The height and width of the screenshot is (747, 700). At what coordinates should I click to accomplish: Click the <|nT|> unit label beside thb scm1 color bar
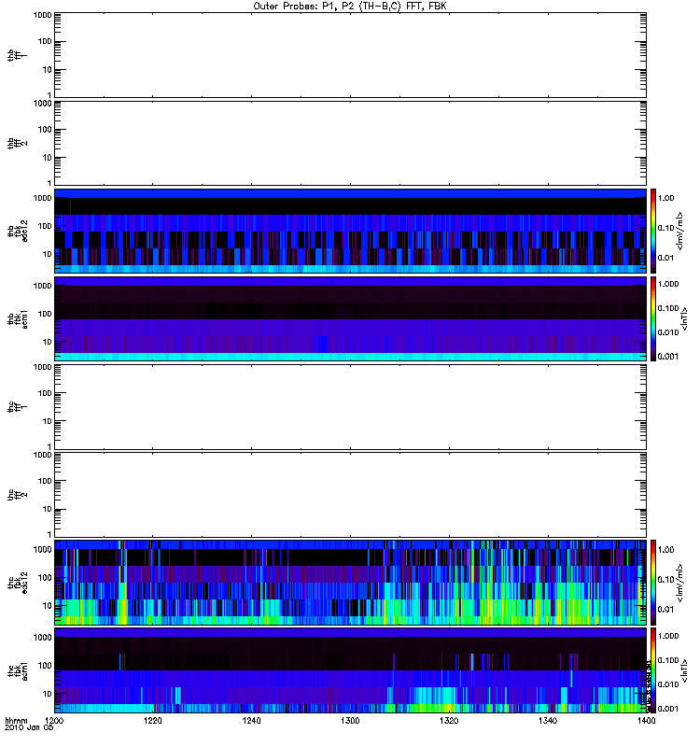pos(685,318)
